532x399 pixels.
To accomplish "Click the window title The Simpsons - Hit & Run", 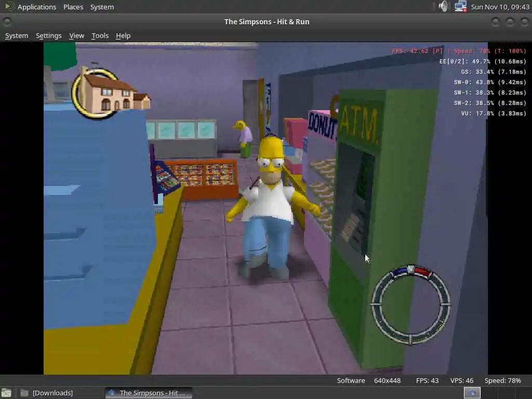I will (267, 22).
